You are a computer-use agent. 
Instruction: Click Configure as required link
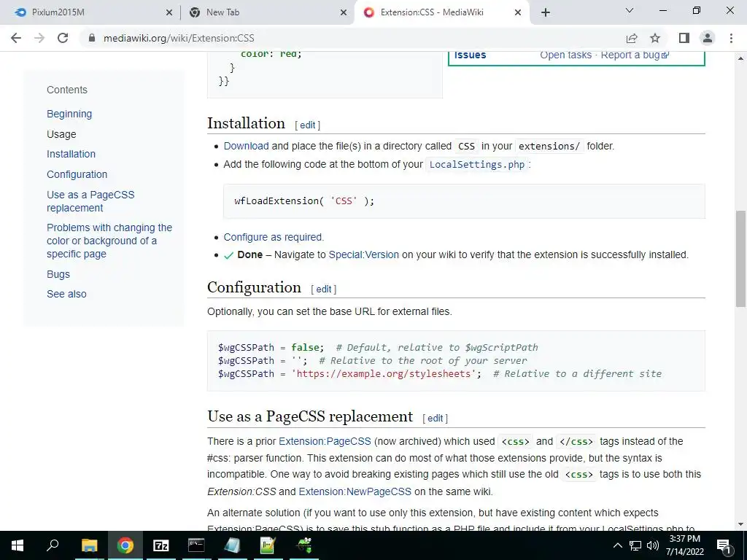274,237
